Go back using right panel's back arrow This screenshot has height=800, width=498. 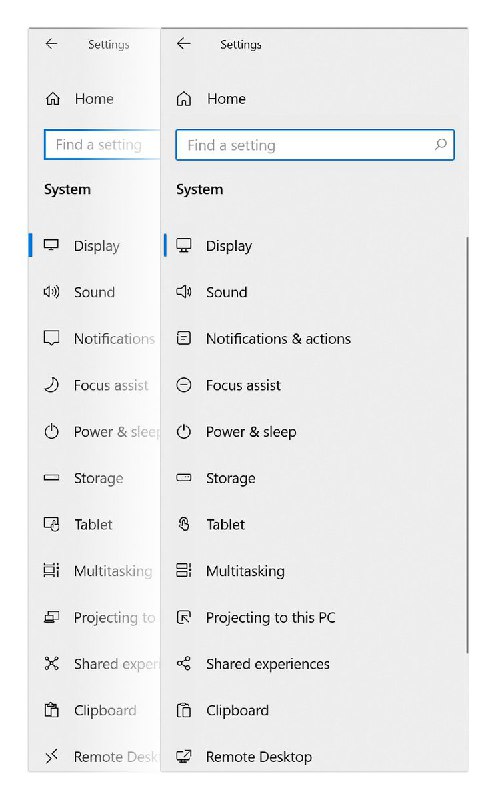(x=184, y=44)
